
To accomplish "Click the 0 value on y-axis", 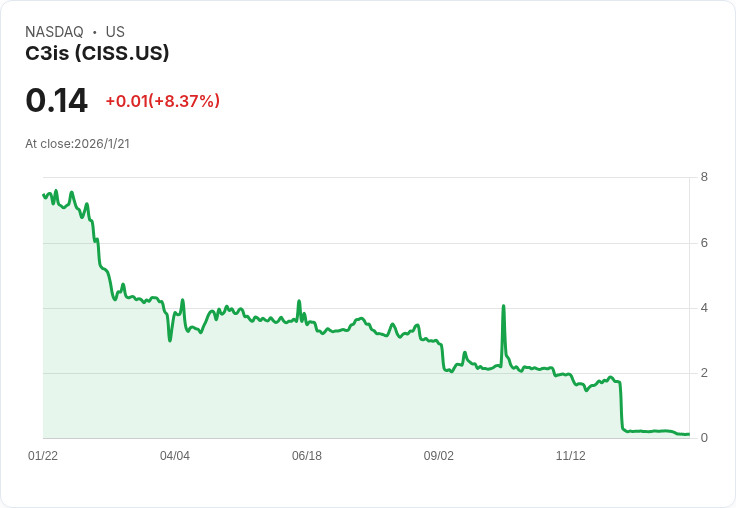I will 704,438.
